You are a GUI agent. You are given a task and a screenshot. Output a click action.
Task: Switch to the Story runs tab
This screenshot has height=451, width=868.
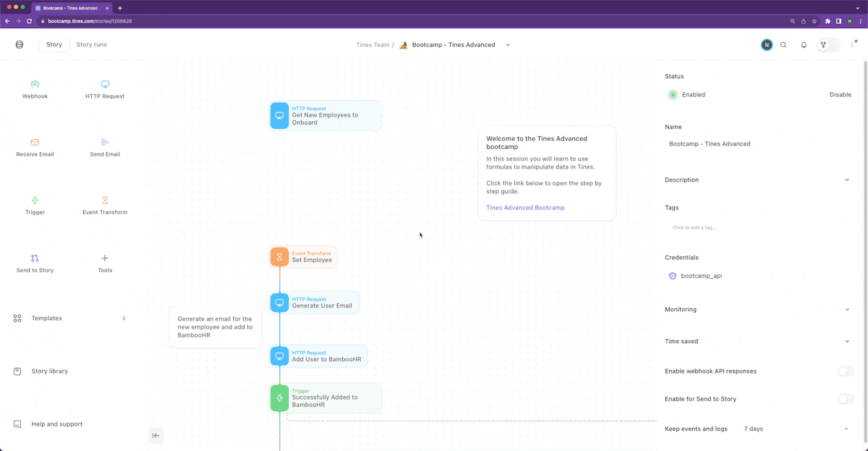point(92,45)
